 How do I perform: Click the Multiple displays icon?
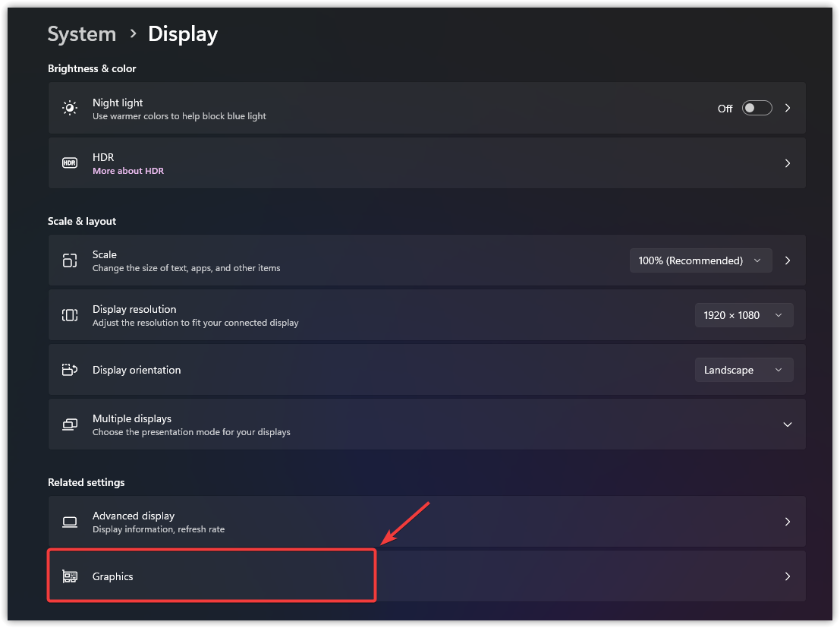coord(70,424)
